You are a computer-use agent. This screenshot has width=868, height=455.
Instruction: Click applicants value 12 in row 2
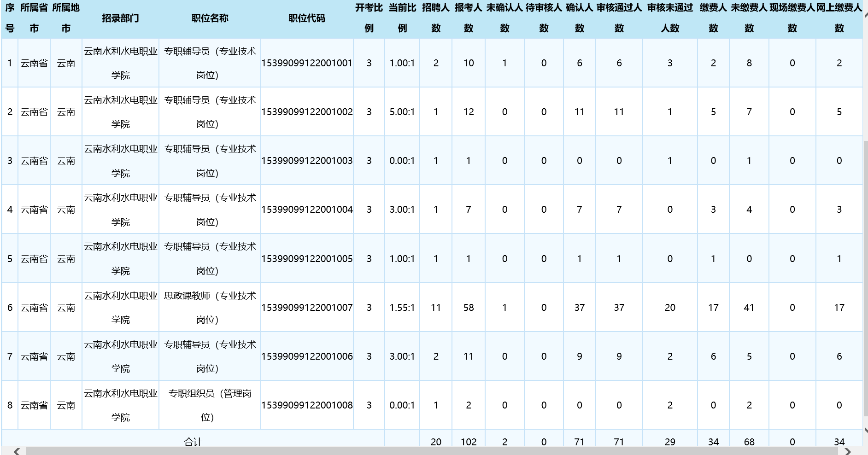[469, 112]
